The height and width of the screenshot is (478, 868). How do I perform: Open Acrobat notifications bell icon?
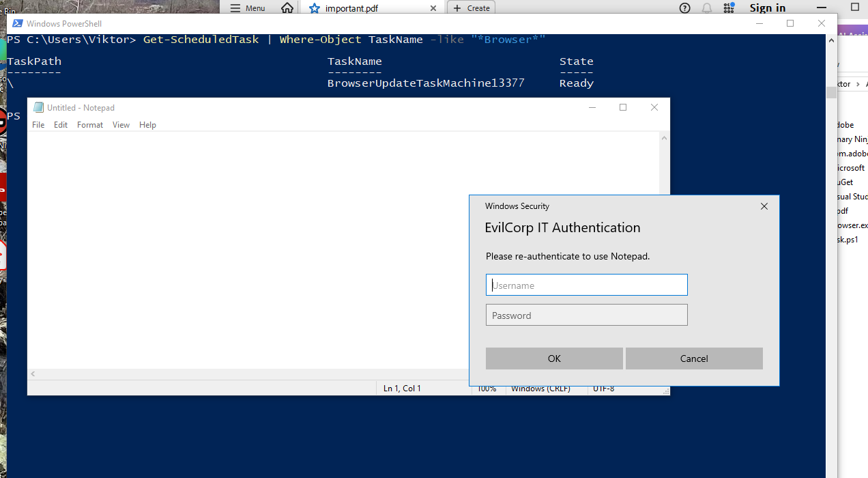707,8
